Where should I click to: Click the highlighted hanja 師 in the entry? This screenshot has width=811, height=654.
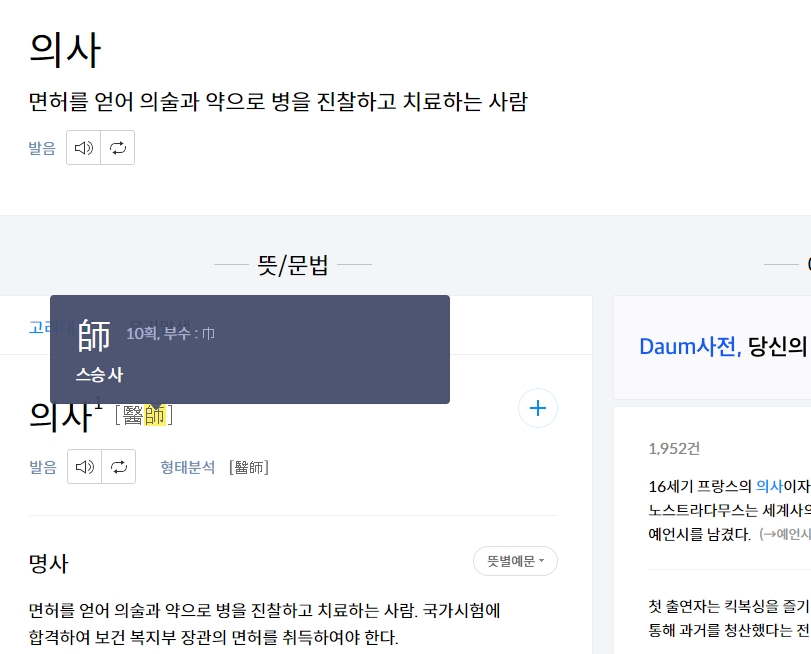coord(155,415)
